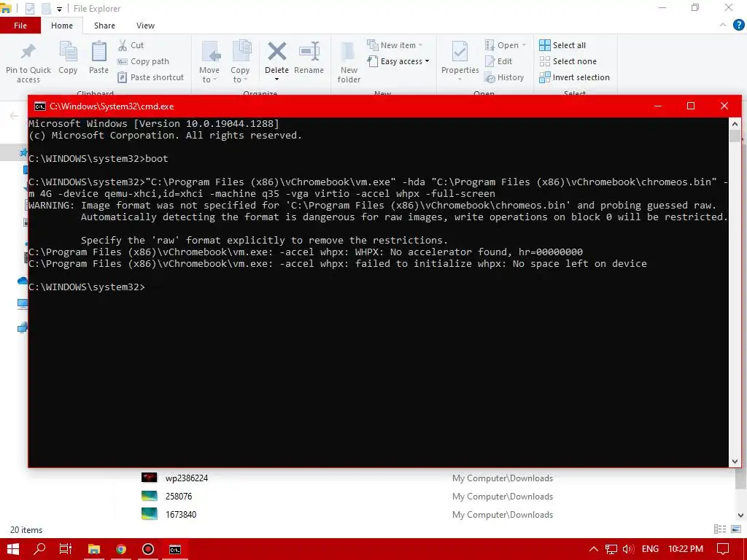Select the wp2386224 thumbnail icon
Viewport: 747px width, 560px height.
tap(149, 478)
